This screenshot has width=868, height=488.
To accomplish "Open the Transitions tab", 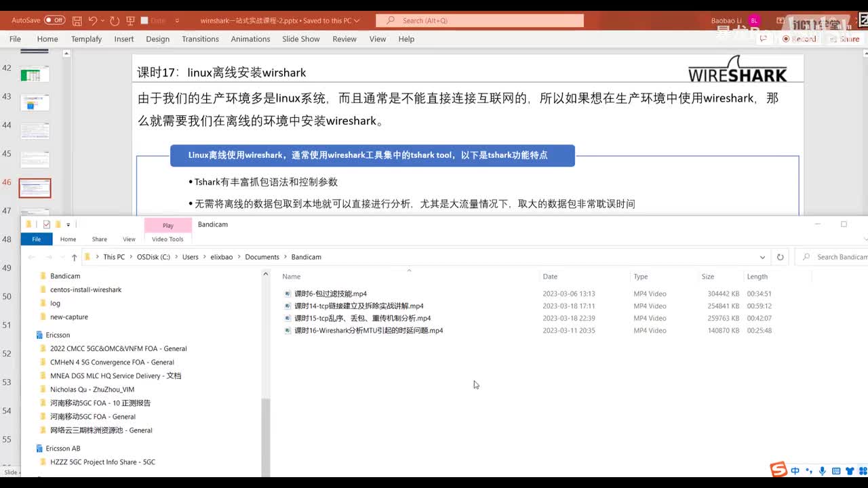I will click(x=200, y=39).
